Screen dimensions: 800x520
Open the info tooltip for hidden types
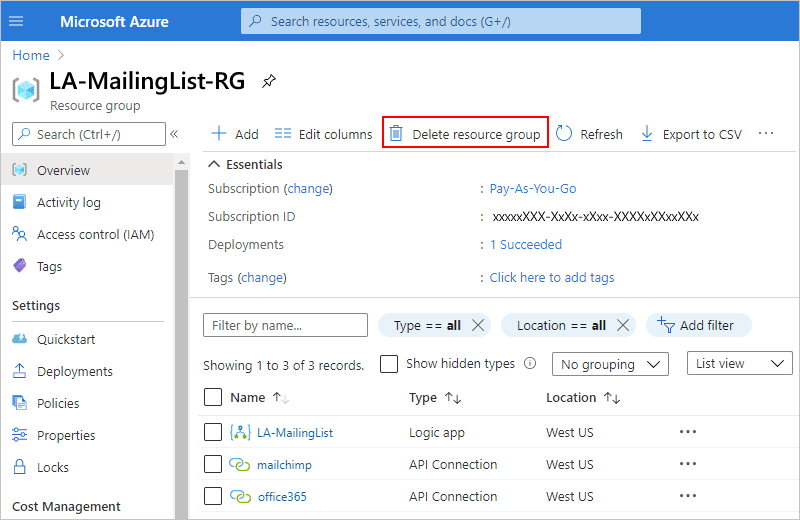point(530,363)
